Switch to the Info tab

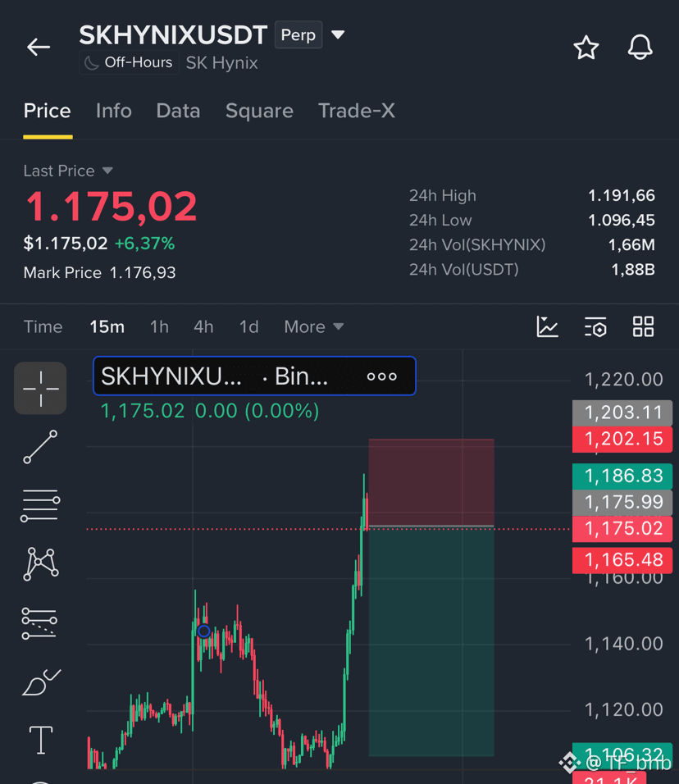113,111
